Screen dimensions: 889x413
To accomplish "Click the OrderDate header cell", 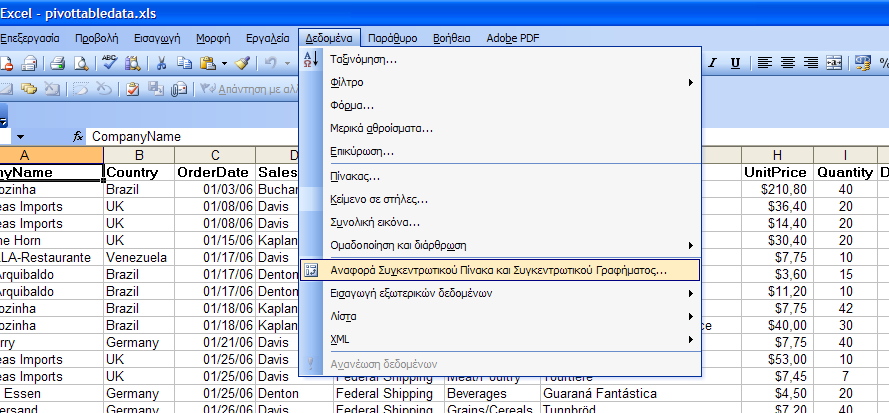I will point(215,172).
